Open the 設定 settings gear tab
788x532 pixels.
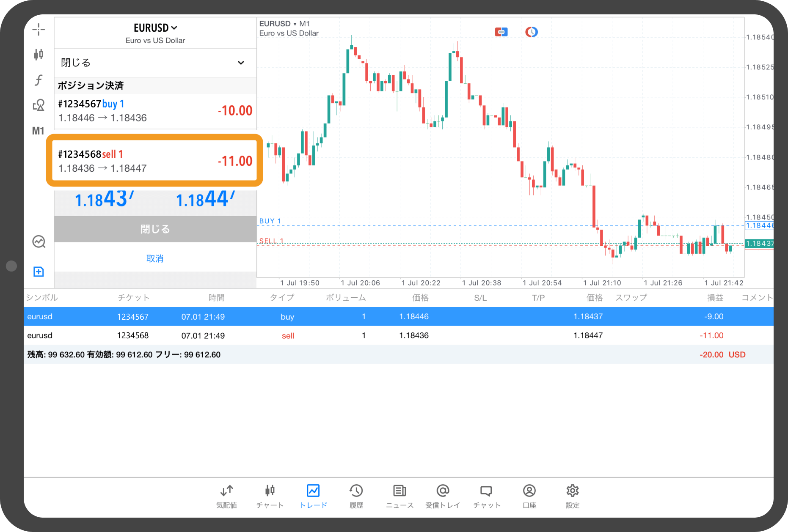[x=572, y=496]
